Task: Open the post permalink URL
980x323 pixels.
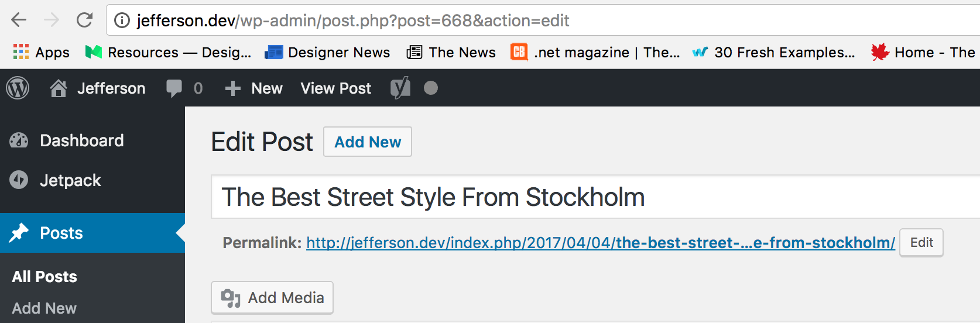Action: 601,243
